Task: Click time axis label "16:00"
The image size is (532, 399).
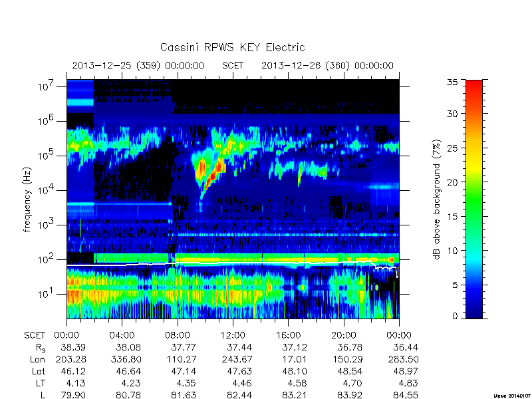Action: click(288, 335)
